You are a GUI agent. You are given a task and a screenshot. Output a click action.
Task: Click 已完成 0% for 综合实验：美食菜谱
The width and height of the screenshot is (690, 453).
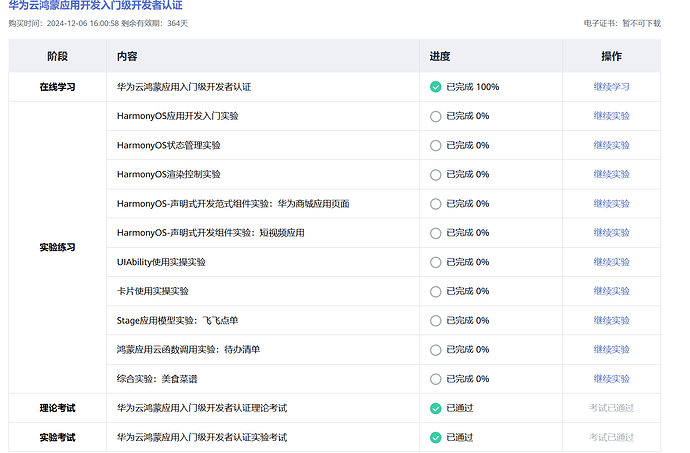pos(468,379)
